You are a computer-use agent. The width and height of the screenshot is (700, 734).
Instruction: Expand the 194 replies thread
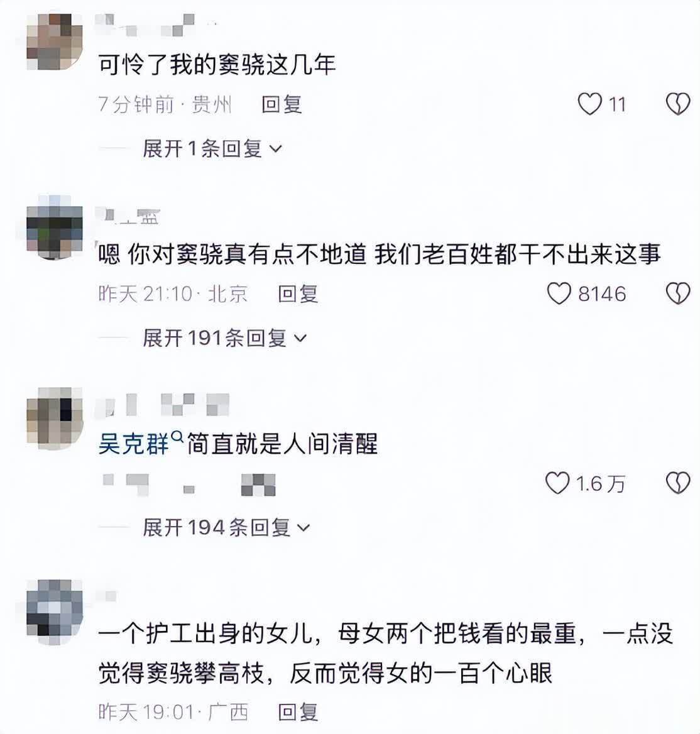click(x=226, y=528)
